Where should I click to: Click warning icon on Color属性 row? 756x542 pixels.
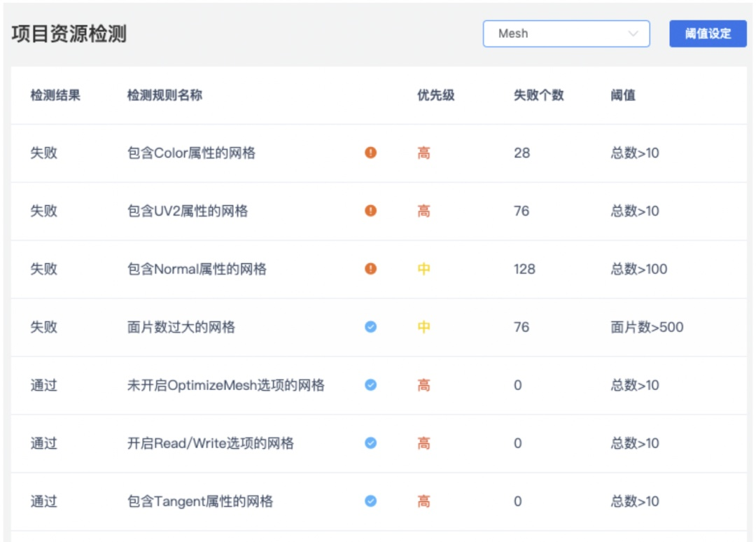click(x=371, y=153)
